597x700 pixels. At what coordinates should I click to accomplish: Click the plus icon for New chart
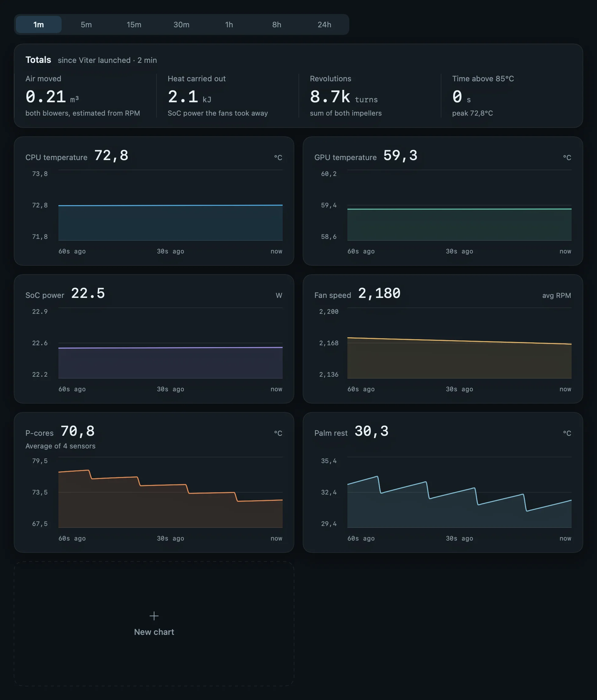coord(154,616)
